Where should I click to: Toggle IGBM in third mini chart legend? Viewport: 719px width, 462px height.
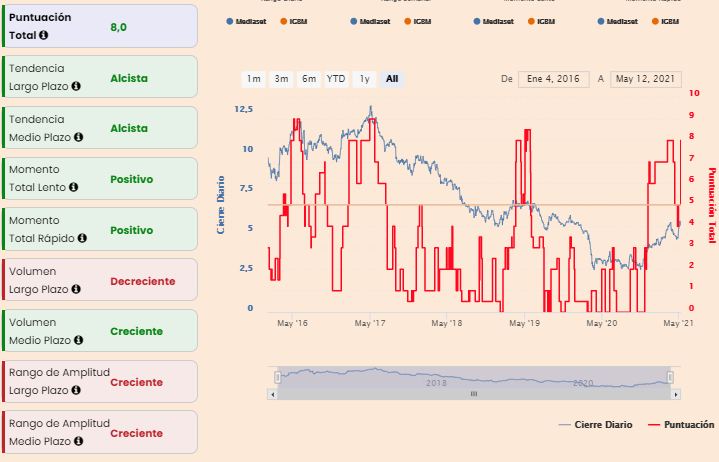tap(541, 22)
